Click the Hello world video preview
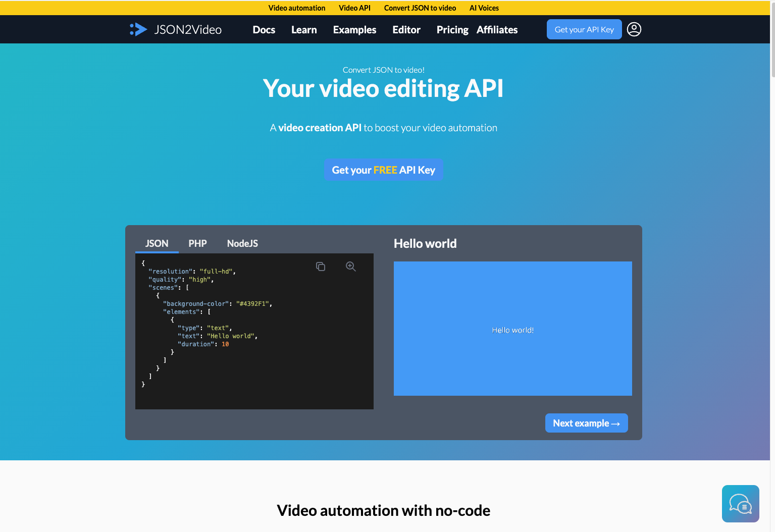 coord(512,329)
